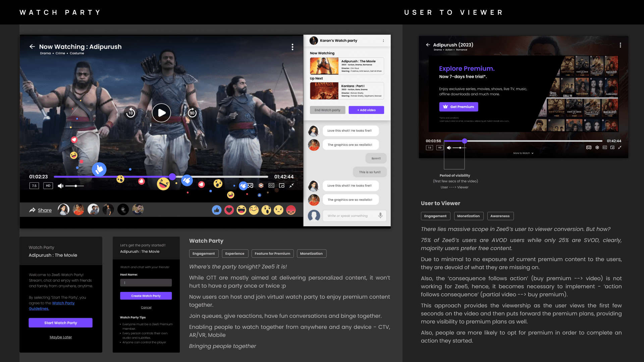
Task: Send the surprised wow reaction
Action: pos(266,210)
